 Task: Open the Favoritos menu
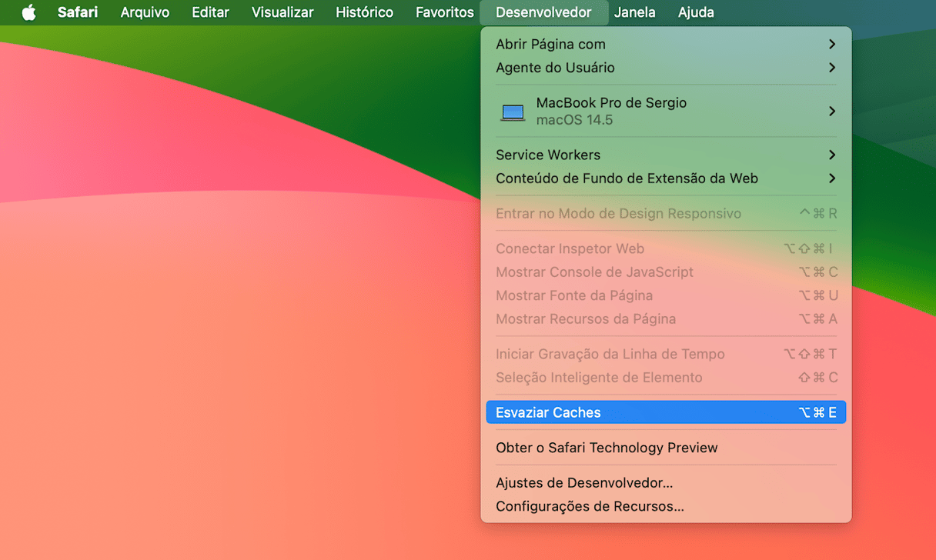click(x=445, y=12)
